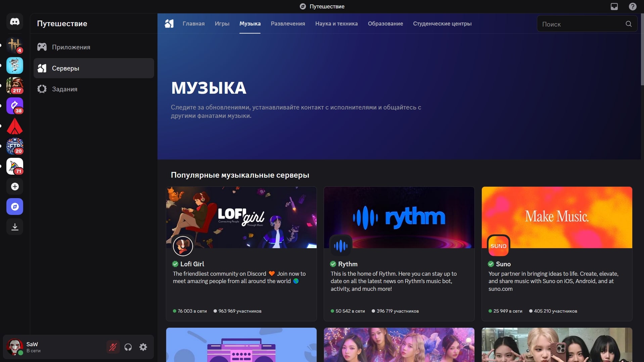Click the search magnifier icon

(x=629, y=24)
